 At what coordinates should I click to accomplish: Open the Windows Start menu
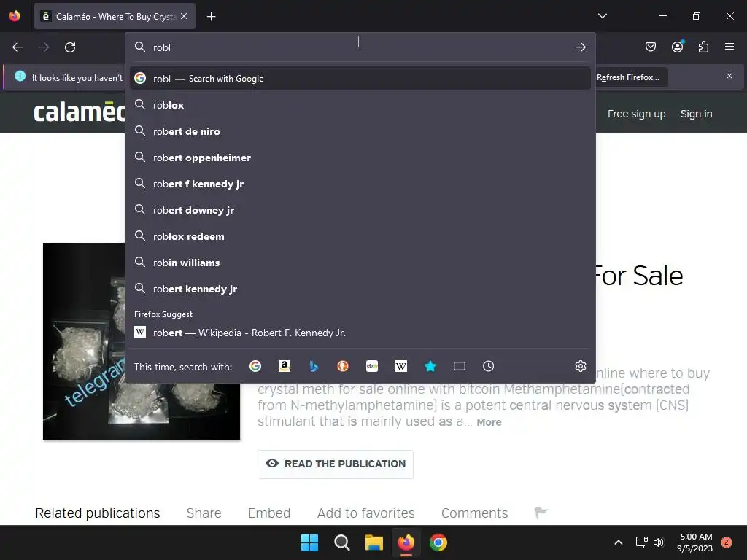(309, 542)
